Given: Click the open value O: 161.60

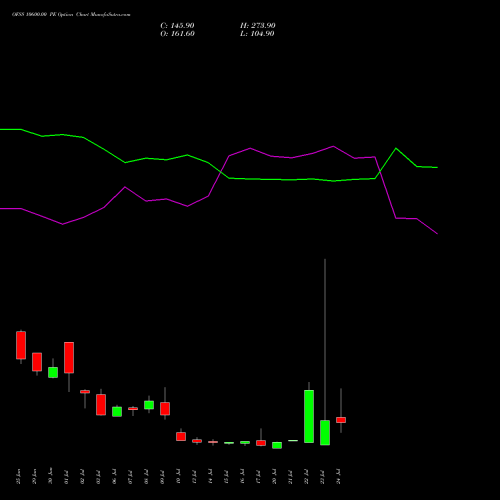Looking at the screenshot, I should [177, 34].
